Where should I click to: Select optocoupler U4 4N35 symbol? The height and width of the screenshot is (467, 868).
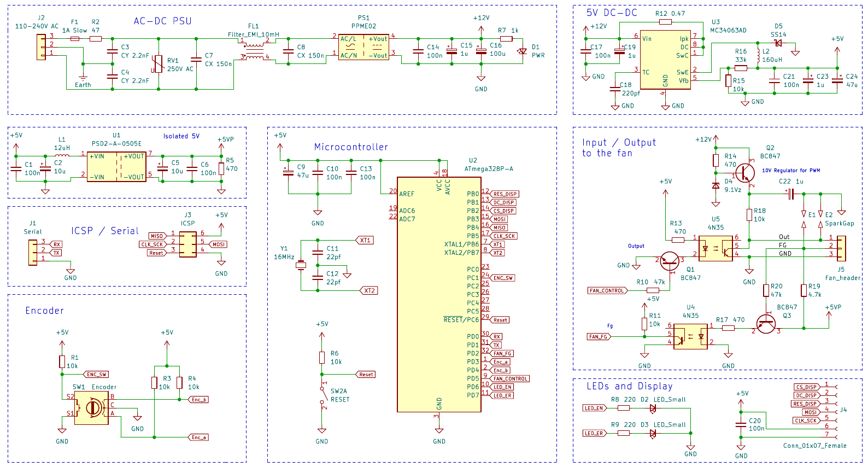tap(690, 337)
